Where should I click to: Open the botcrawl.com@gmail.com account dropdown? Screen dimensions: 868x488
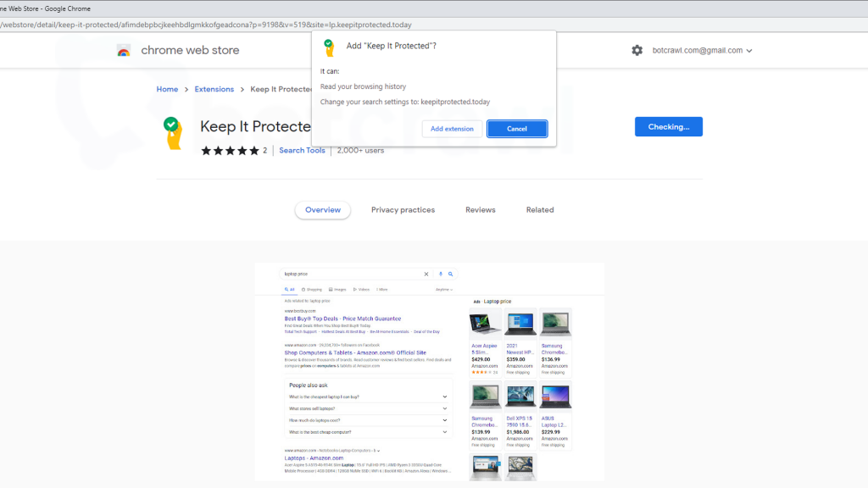point(702,51)
